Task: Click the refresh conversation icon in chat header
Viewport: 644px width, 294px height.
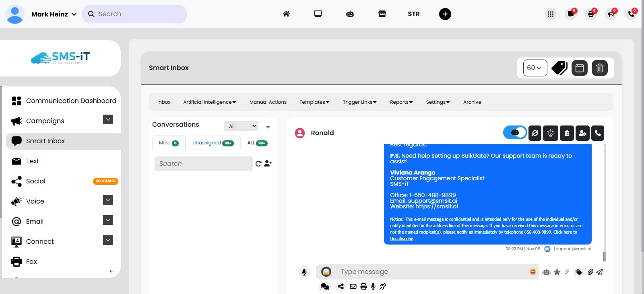Action: point(535,133)
